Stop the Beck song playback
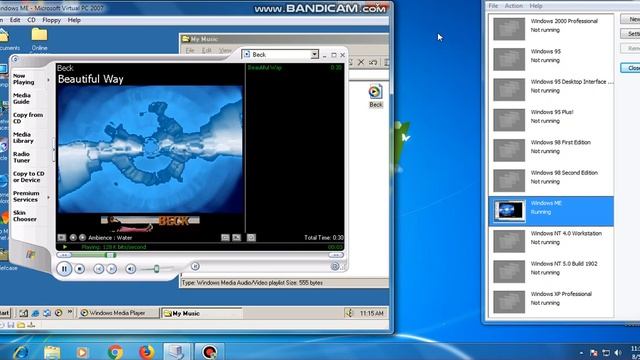The image size is (640, 360). (80, 269)
